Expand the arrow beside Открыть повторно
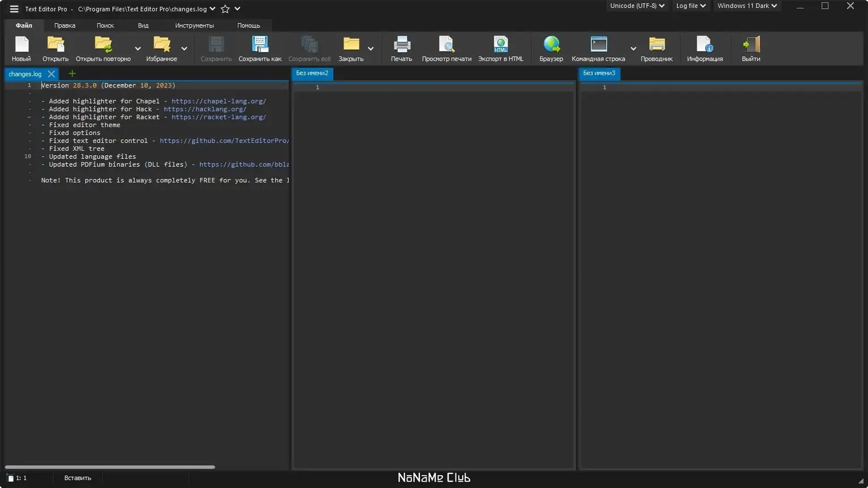 (137, 49)
